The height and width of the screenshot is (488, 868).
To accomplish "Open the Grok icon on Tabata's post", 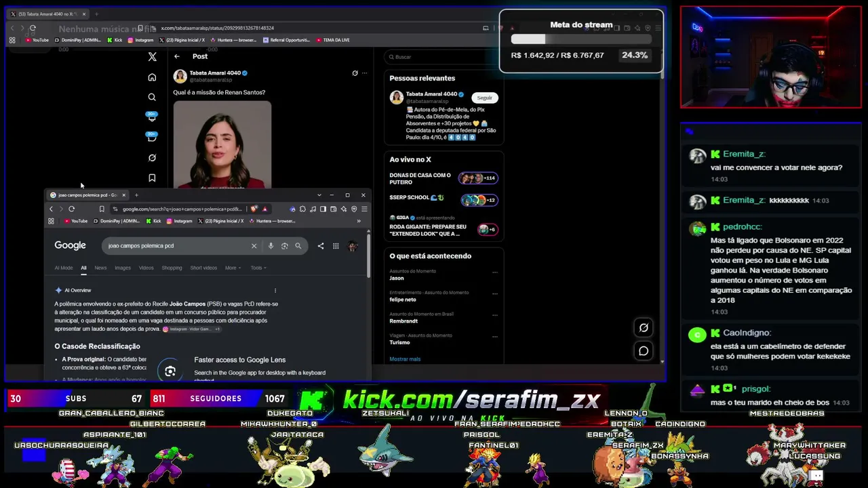I will 355,73.
